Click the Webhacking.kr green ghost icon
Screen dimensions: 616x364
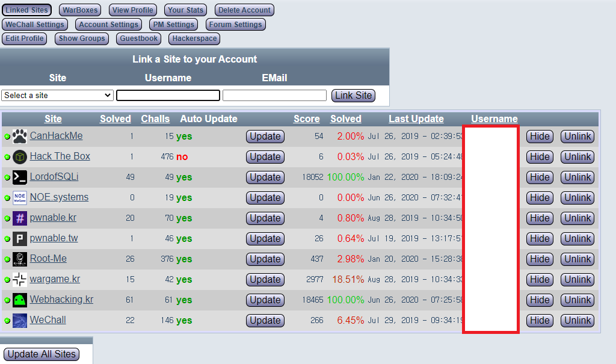(x=20, y=300)
